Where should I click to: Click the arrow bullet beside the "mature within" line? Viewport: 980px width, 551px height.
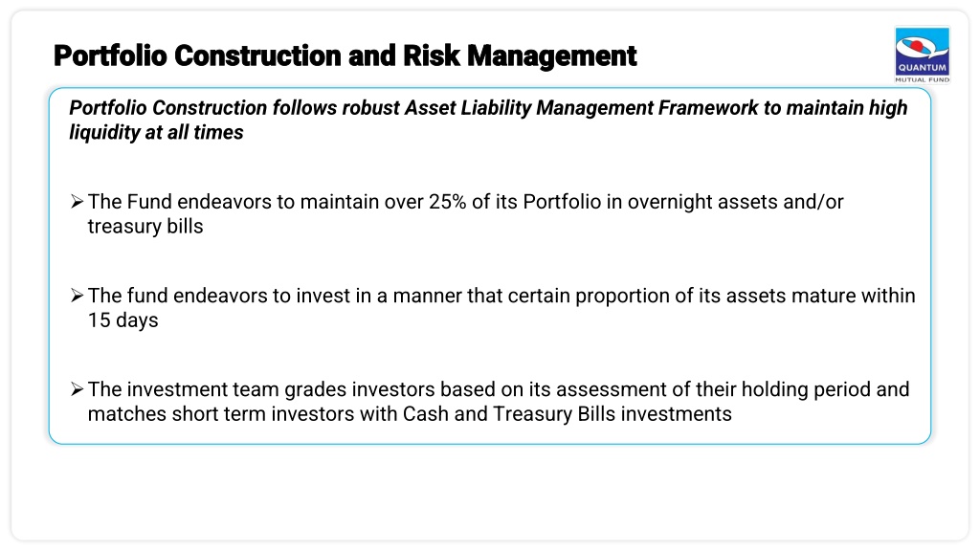[77, 296]
